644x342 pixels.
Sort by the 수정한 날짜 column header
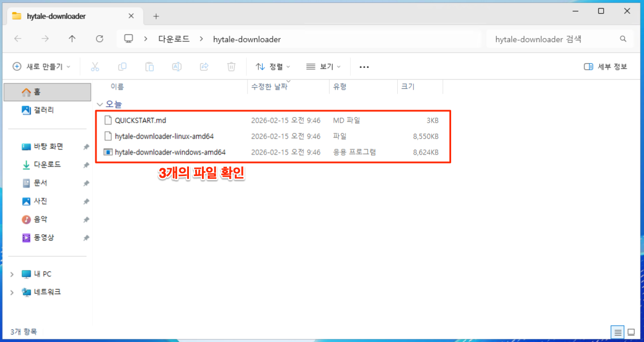(x=270, y=87)
